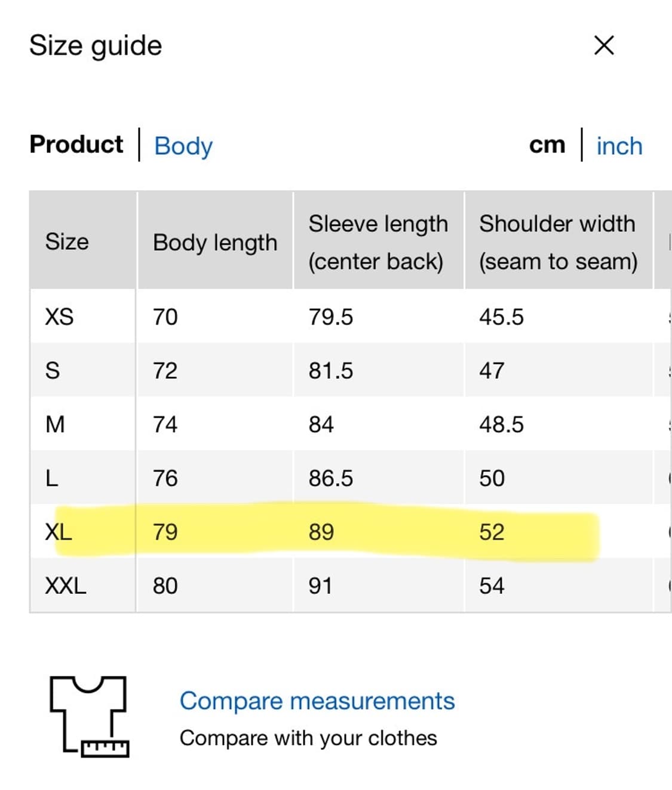Select inch as measurement unit
672x790 pixels.
(619, 145)
